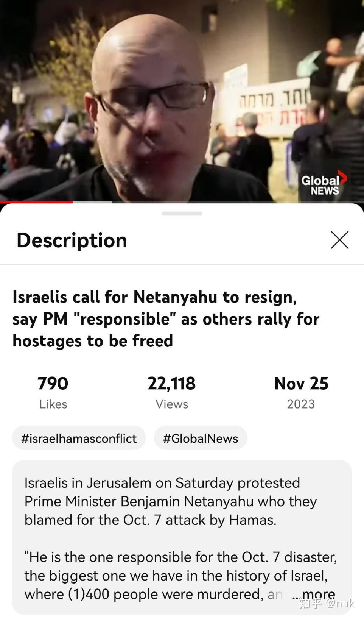Tap the drag handle above Description

182,214
